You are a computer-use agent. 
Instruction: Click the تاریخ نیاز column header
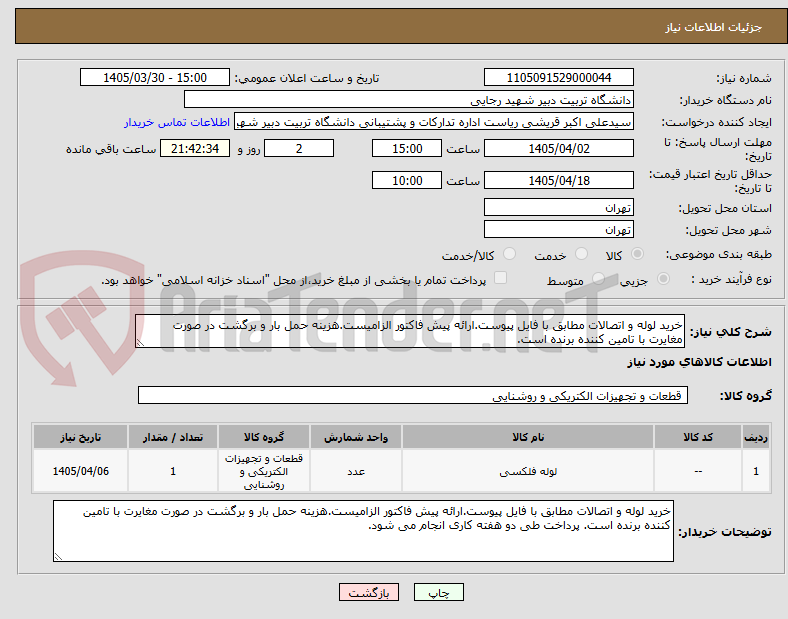tap(80, 437)
